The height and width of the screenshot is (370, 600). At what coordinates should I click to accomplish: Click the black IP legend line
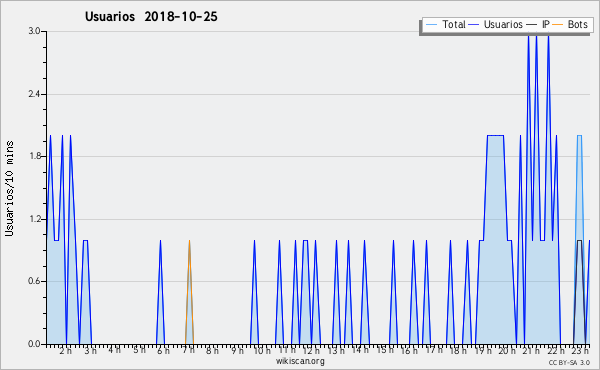coord(532,25)
